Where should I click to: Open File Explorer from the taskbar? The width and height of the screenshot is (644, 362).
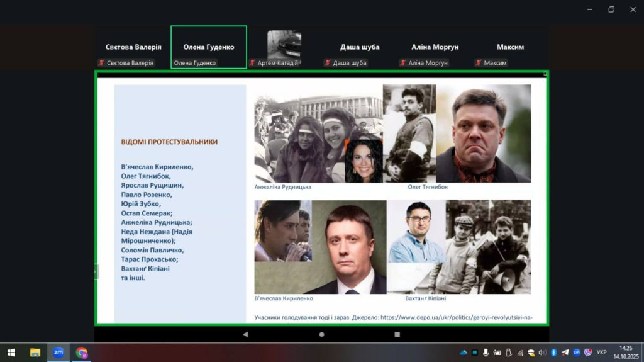click(x=35, y=353)
